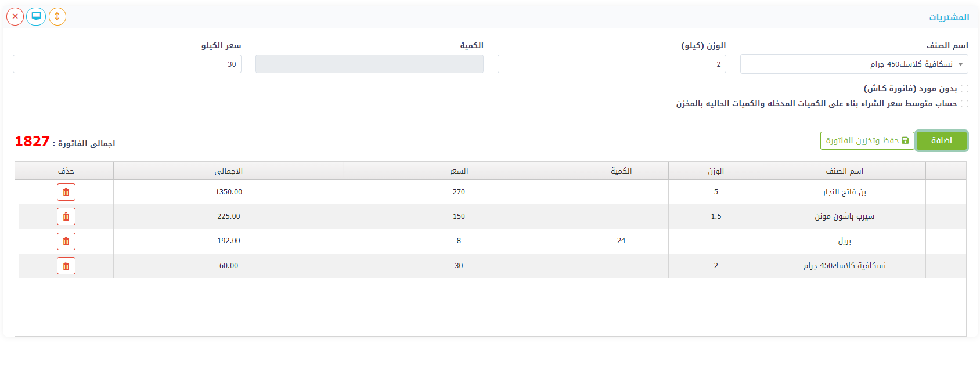
Task: Click the blue monitor fullscreen icon
Action: [x=36, y=16]
